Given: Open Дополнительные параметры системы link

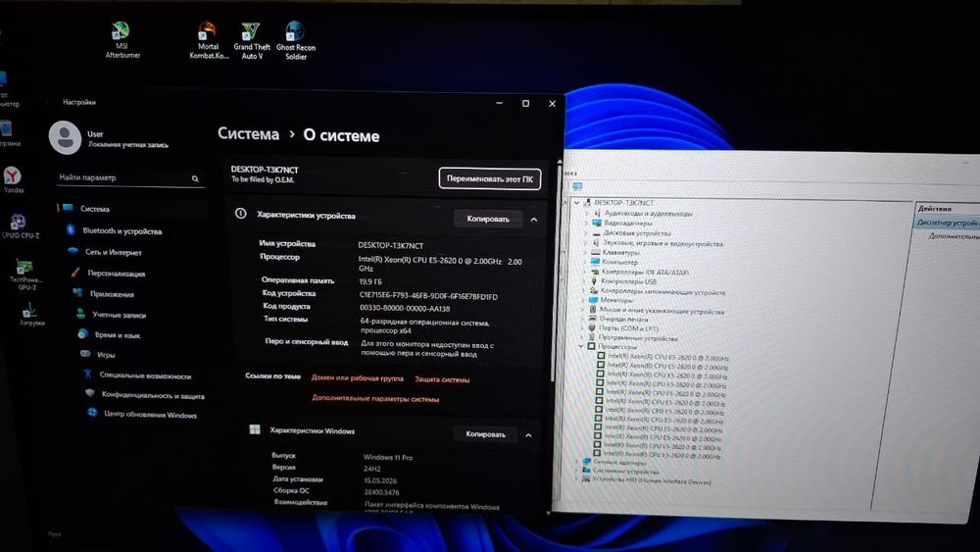Looking at the screenshot, I should [375, 398].
